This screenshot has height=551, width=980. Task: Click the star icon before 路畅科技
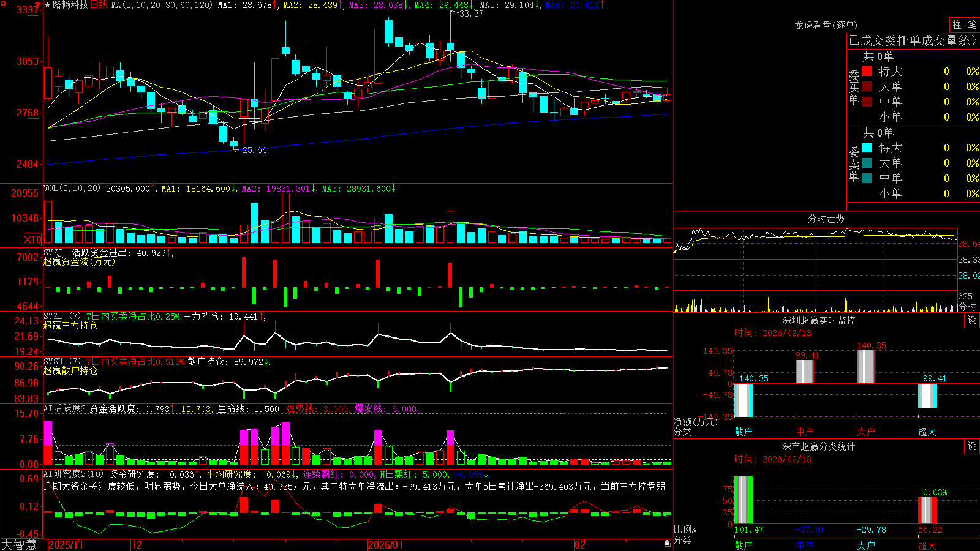pyautogui.click(x=48, y=5)
